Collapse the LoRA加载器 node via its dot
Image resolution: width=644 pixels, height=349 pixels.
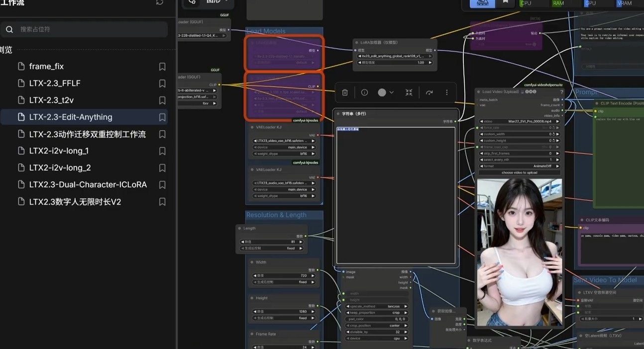point(357,42)
